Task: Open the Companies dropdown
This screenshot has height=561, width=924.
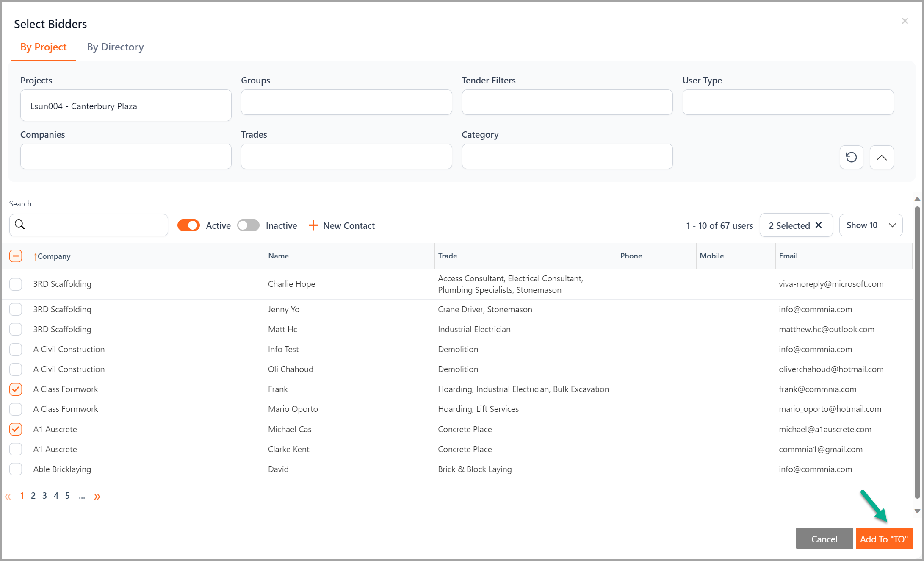Action: tap(126, 156)
